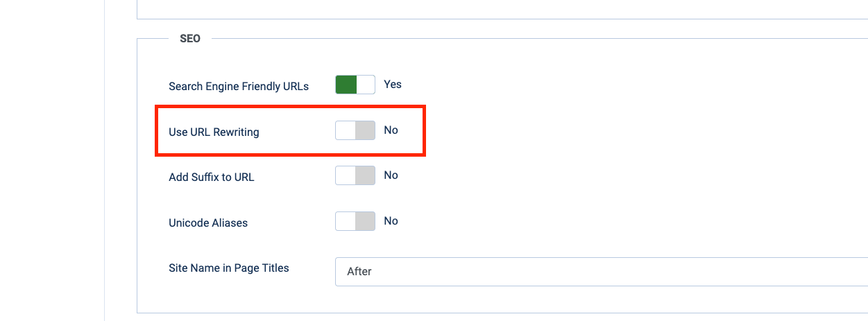Click gray half of URL Rewriting switch
This screenshot has height=321, width=868.
(365, 130)
